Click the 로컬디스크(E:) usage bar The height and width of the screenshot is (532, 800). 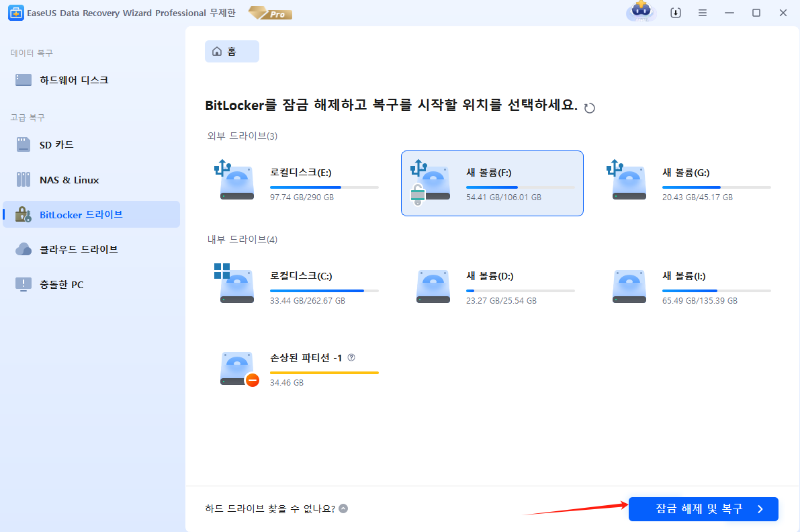pos(324,187)
